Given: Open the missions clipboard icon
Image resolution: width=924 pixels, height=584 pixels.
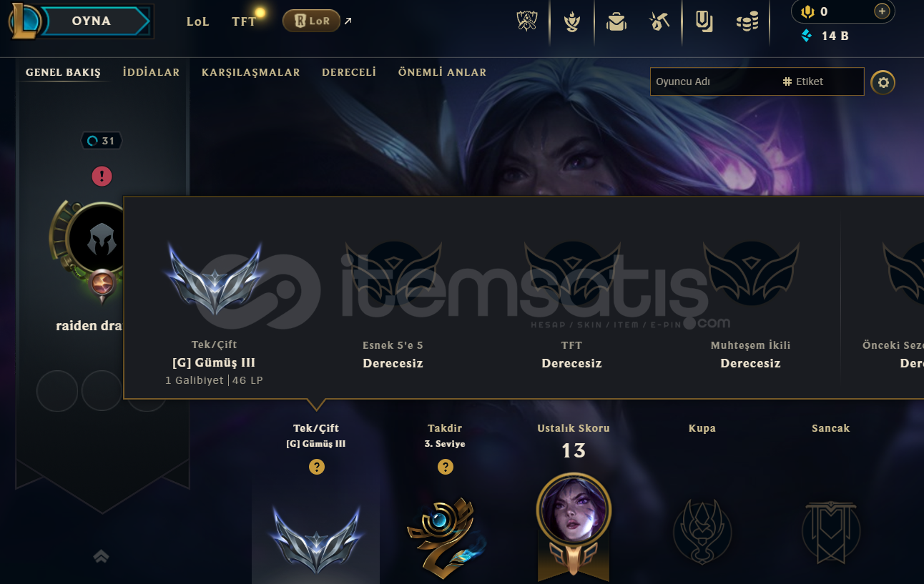Looking at the screenshot, I should 704,21.
